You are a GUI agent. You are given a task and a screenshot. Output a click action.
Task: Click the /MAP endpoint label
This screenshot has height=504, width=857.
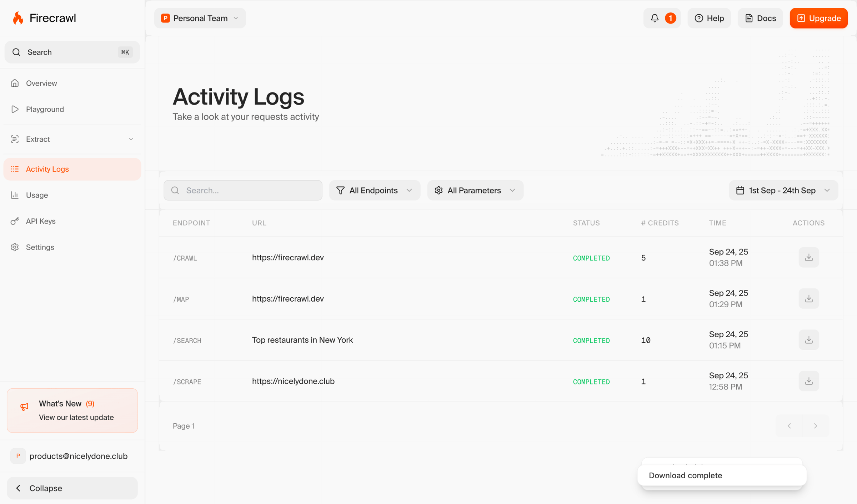coord(181,299)
